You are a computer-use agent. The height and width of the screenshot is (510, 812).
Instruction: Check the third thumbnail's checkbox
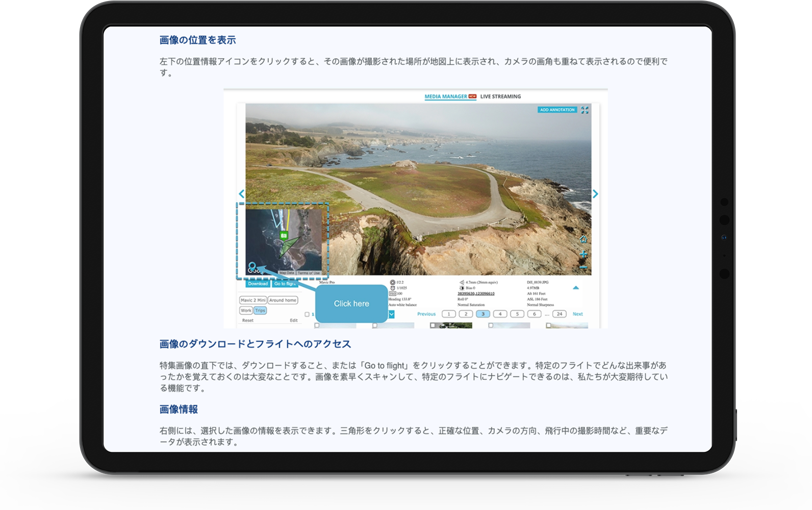[x=433, y=325]
